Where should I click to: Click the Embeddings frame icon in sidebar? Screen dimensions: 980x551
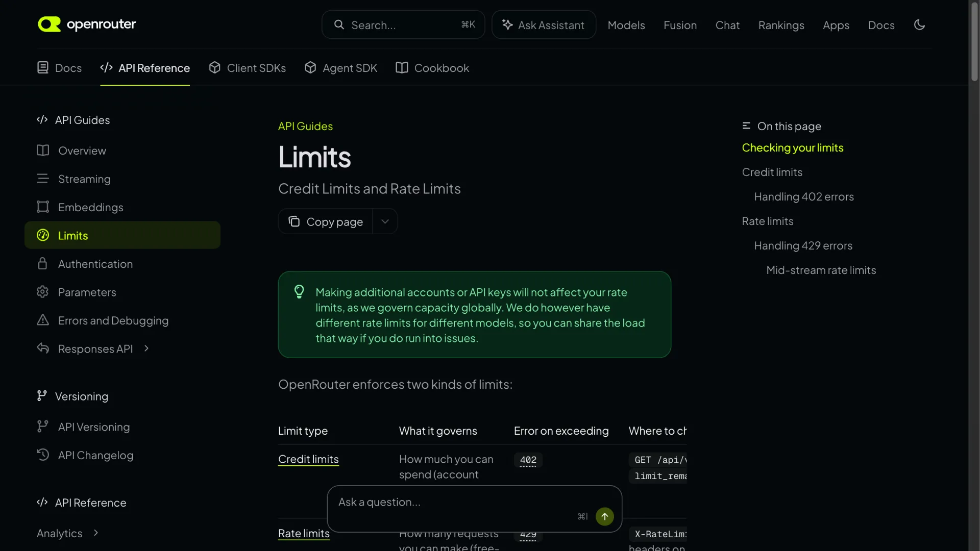(x=43, y=207)
